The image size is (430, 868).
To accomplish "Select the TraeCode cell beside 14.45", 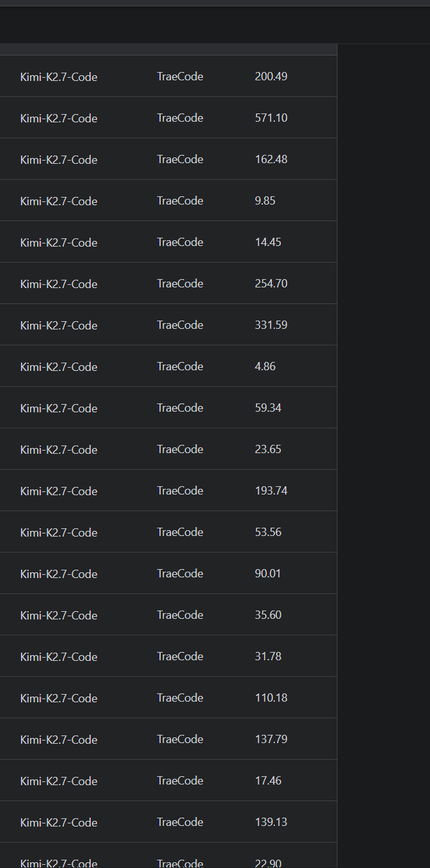I will click(x=180, y=242).
